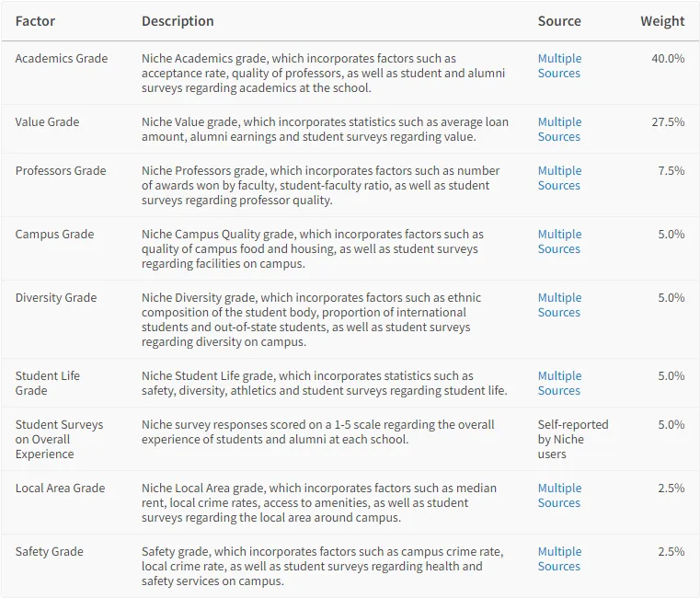
Task: Click the Weight column header
Action: (662, 21)
